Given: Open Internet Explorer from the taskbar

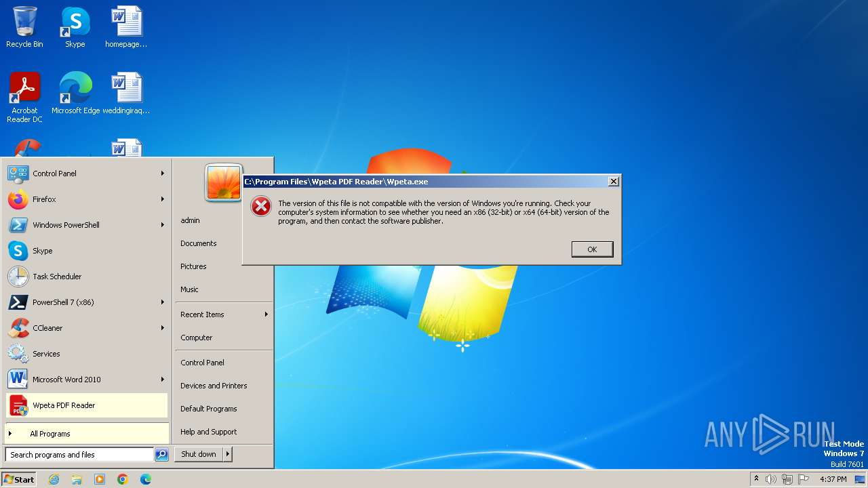Looking at the screenshot, I should [x=54, y=479].
